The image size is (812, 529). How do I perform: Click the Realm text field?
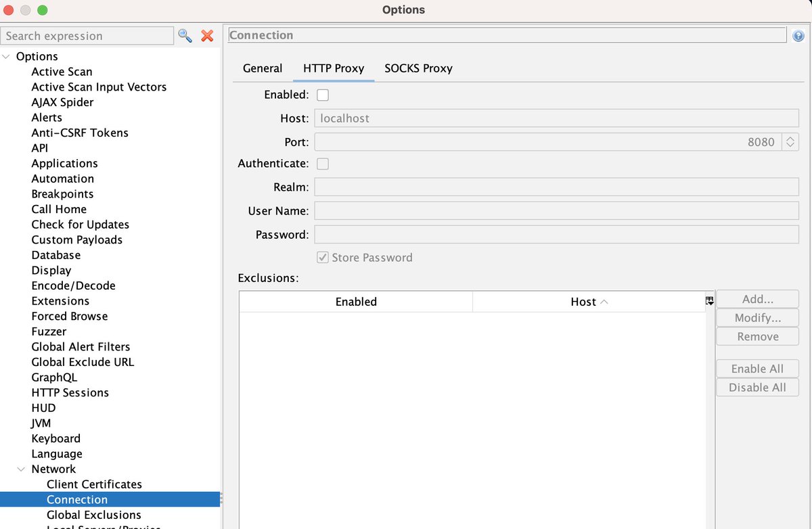tap(556, 187)
